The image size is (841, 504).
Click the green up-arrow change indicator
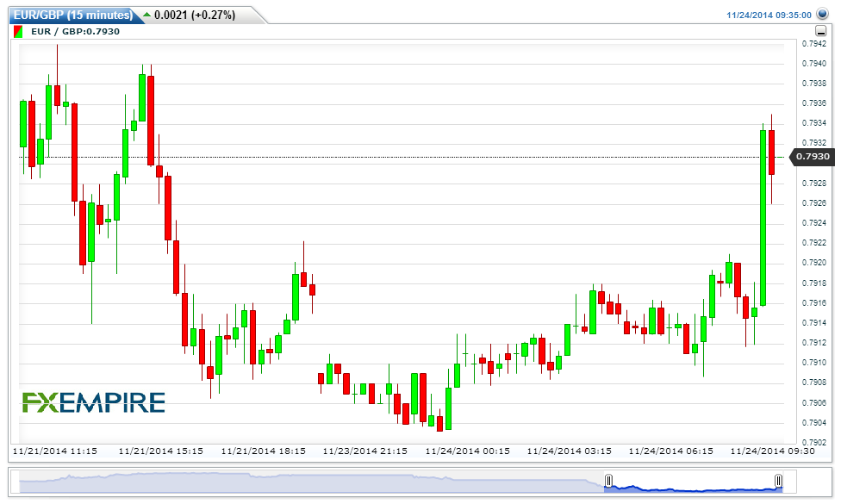click(x=147, y=15)
